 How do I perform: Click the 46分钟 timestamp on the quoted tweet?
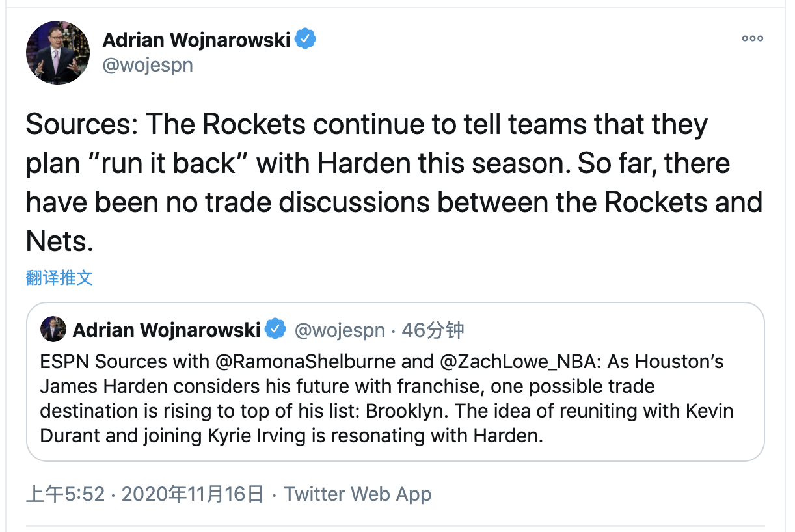click(x=433, y=330)
